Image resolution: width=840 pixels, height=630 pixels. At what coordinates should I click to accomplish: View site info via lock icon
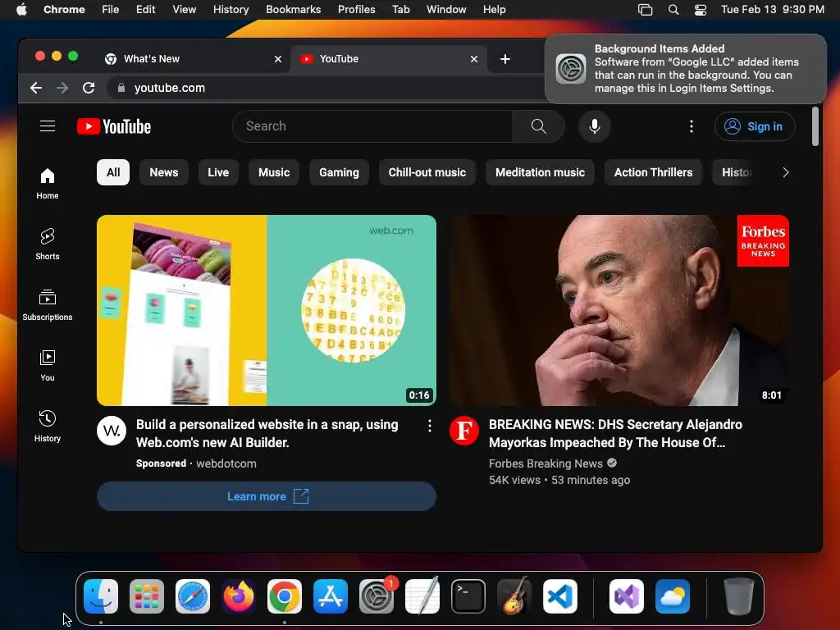point(121,88)
